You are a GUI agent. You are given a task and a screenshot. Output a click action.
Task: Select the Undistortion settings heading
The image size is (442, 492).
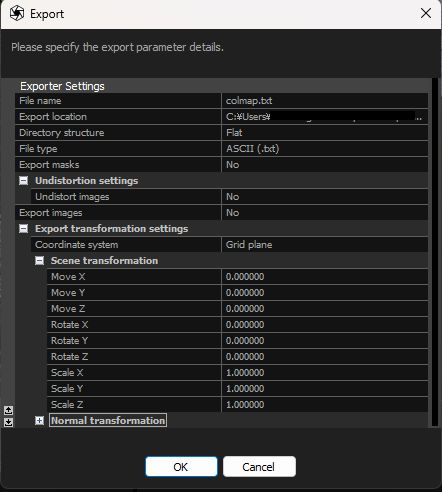click(86, 181)
